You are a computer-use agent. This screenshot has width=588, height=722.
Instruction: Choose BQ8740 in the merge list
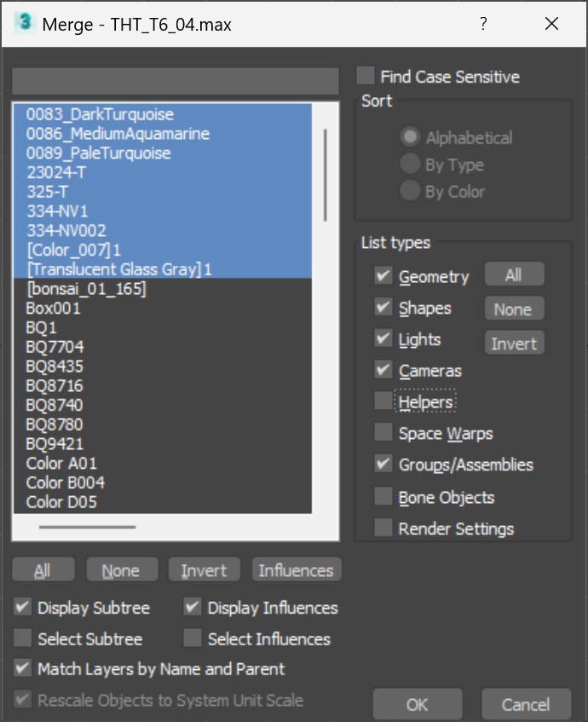click(x=55, y=405)
